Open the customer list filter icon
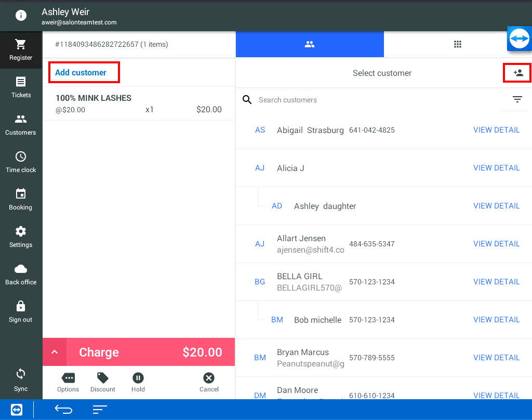The image size is (532, 420). [517, 100]
